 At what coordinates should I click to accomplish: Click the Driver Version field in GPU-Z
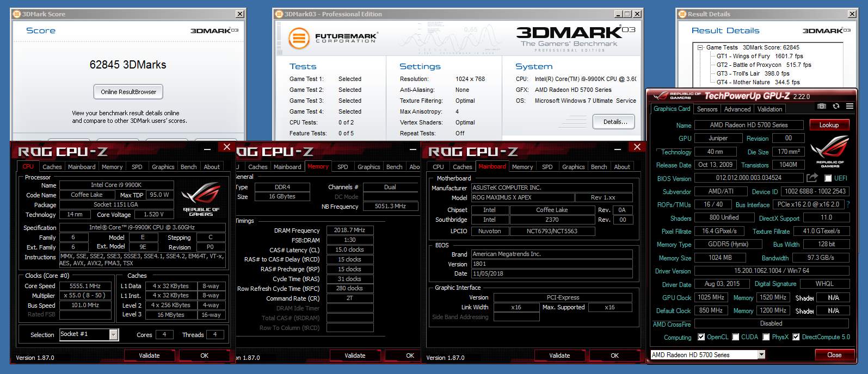pyautogui.click(x=772, y=271)
